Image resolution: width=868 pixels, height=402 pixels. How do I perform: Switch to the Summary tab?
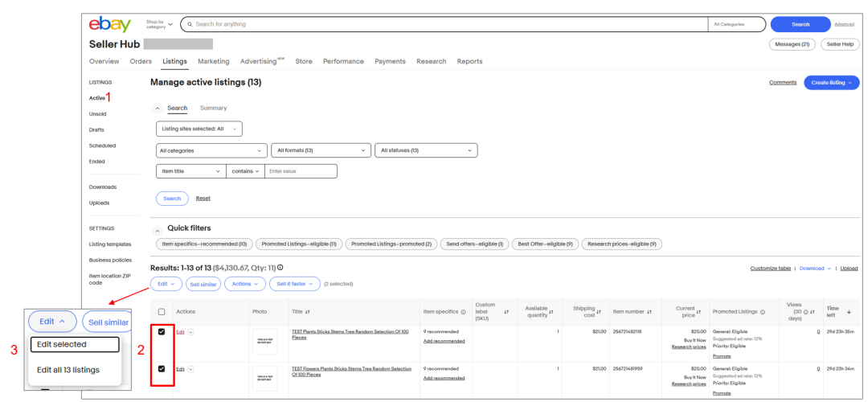point(214,108)
